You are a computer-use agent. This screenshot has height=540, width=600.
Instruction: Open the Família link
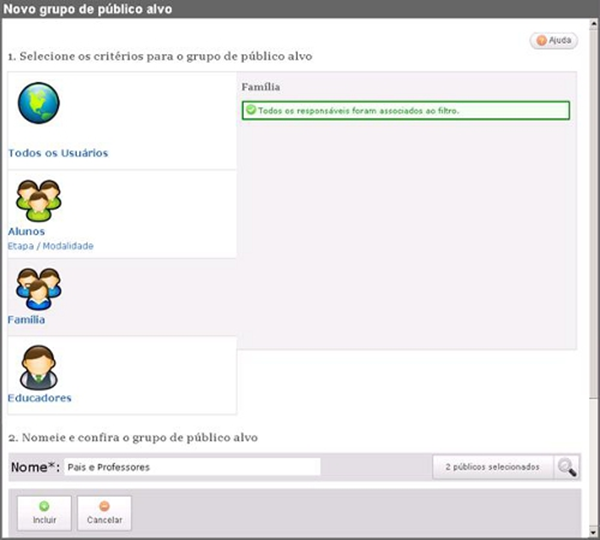pos(26,320)
